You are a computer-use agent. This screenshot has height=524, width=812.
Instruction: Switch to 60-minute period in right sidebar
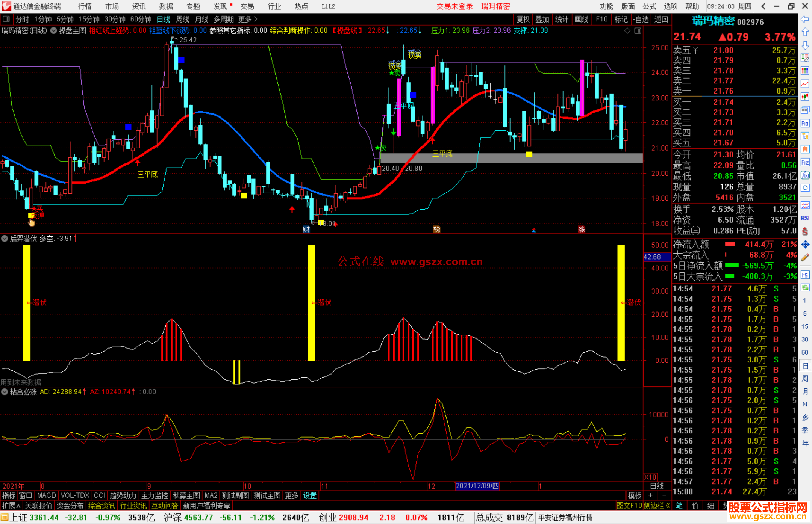[805, 352]
